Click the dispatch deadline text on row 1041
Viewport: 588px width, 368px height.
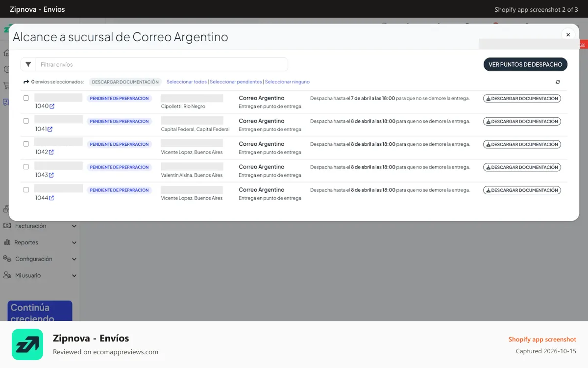390,121
